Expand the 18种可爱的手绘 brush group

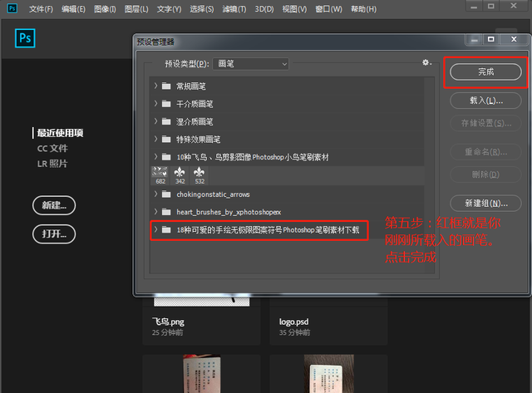click(155, 230)
